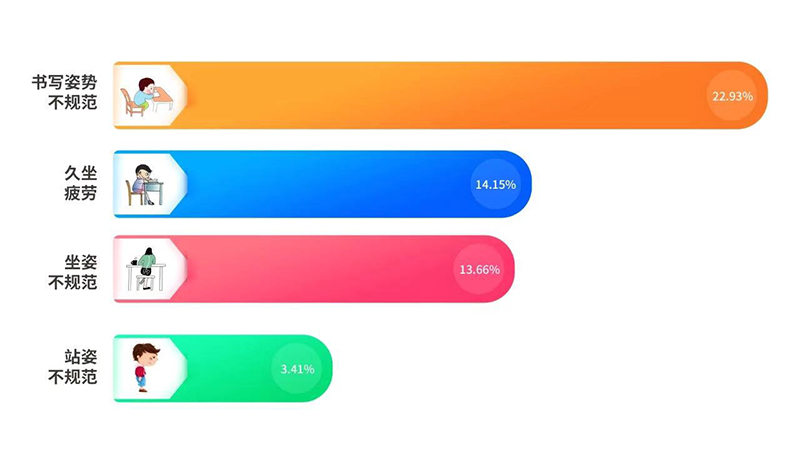Select 不规范 text under 书写姿势
Screen dimensions: 800x450
73,106
